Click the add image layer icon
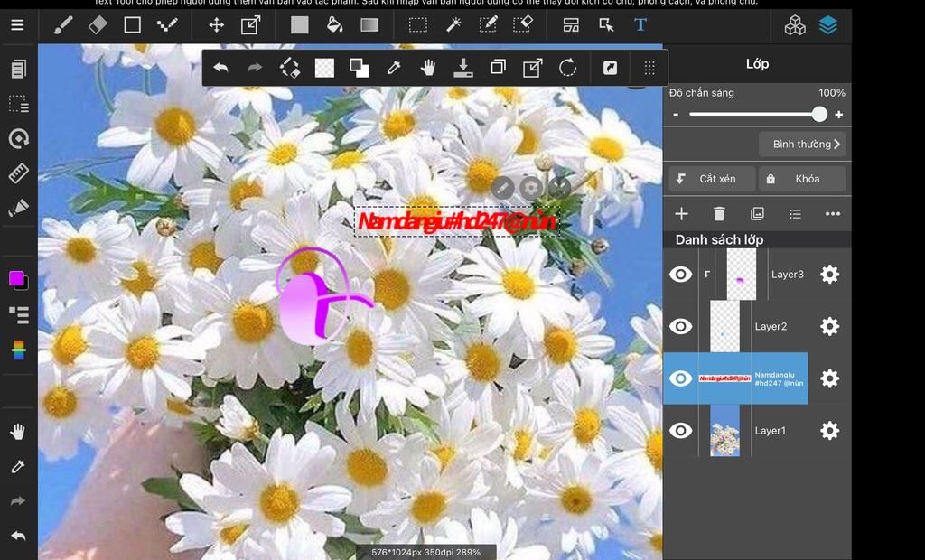This screenshot has width=925, height=560. coord(758,214)
